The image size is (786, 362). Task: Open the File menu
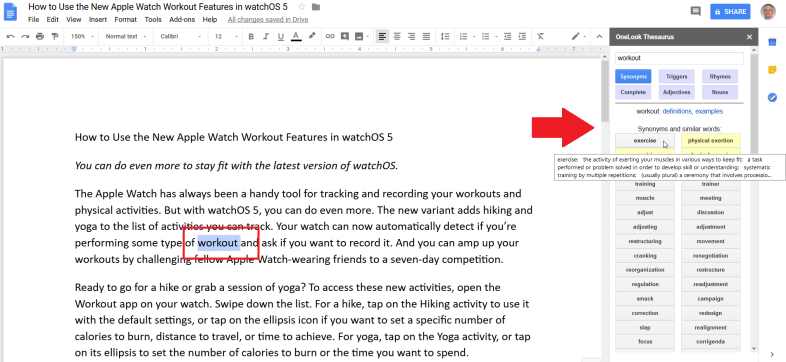tap(34, 20)
